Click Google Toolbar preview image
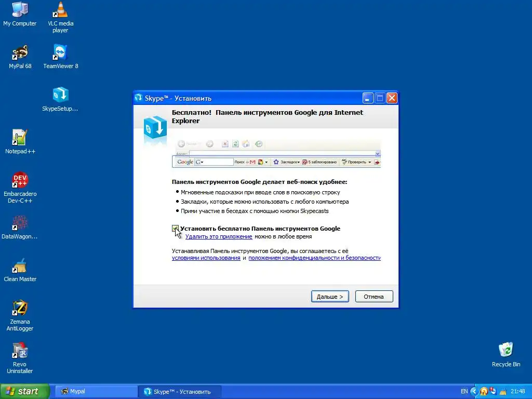 (276, 153)
